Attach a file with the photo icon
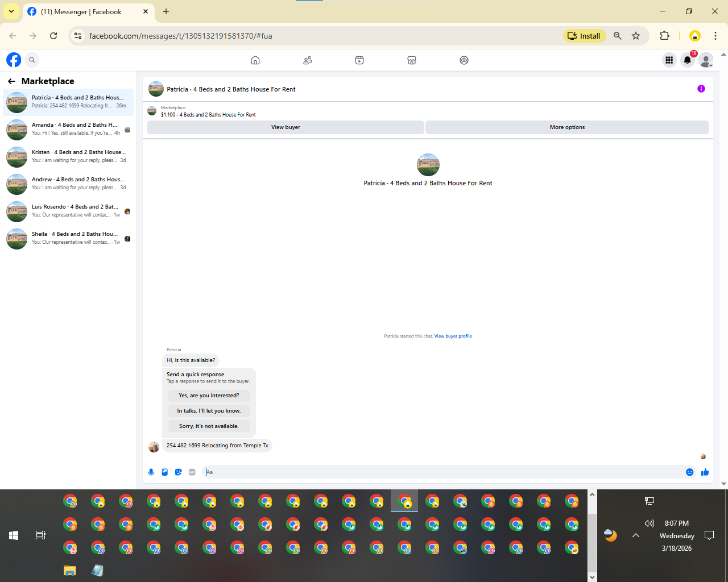 point(165,472)
